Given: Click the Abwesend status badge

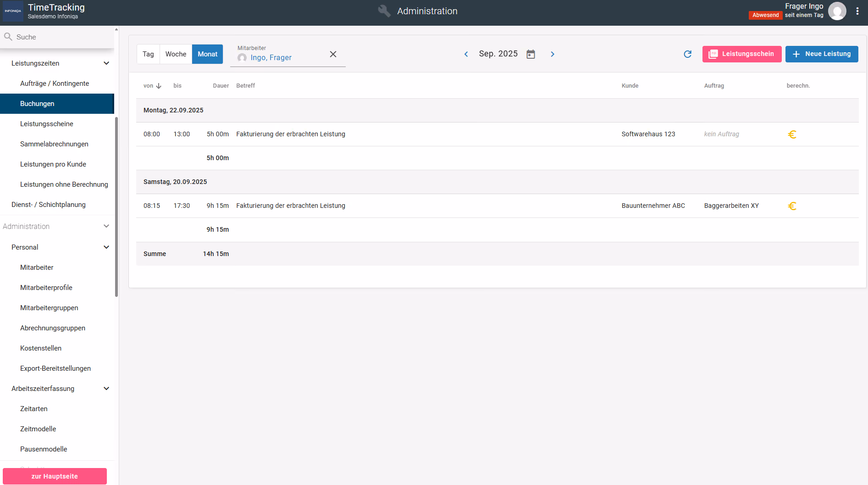Looking at the screenshot, I should click(x=765, y=15).
